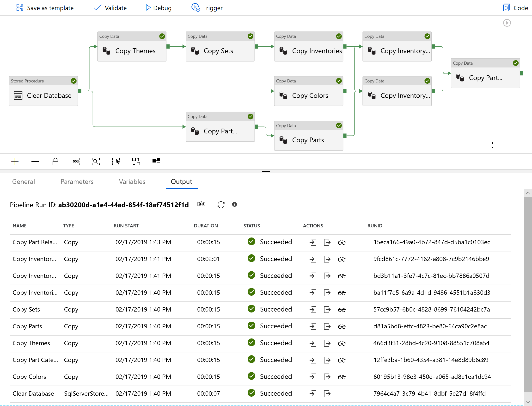Open the Variables tab
The width and height of the screenshot is (532, 406).
tap(132, 181)
